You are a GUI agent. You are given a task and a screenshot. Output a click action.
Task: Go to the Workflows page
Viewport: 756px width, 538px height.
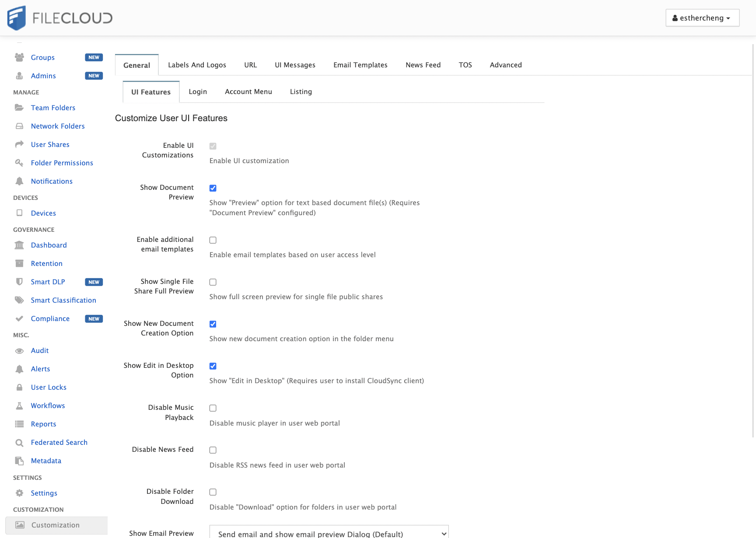[48, 405]
